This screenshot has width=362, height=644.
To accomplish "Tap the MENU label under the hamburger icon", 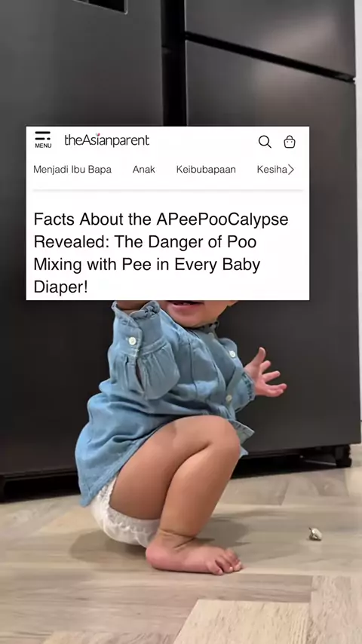I will 43,146.
